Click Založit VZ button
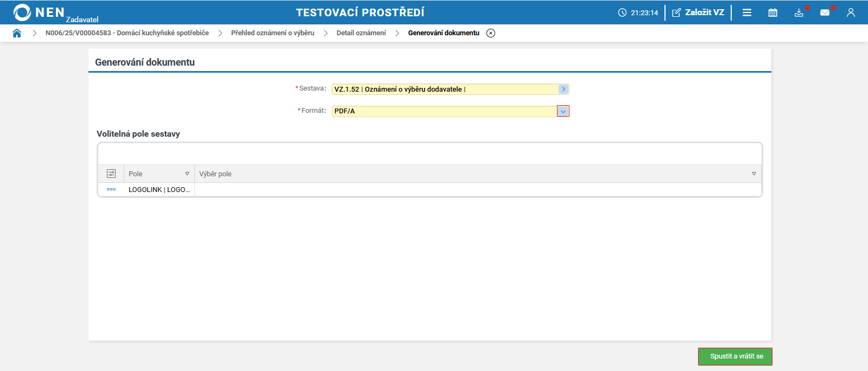 698,12
